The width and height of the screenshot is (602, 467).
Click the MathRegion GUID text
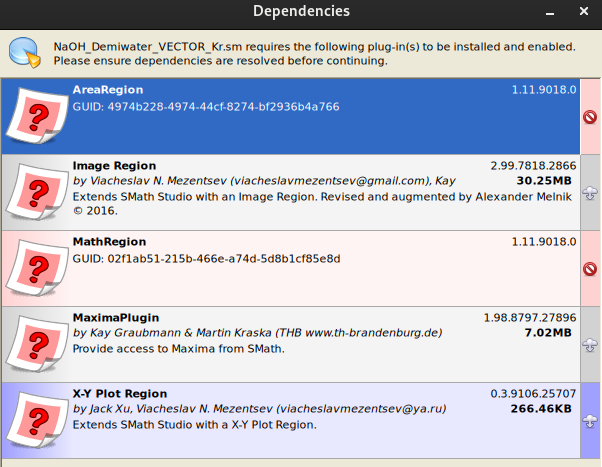(x=207, y=258)
